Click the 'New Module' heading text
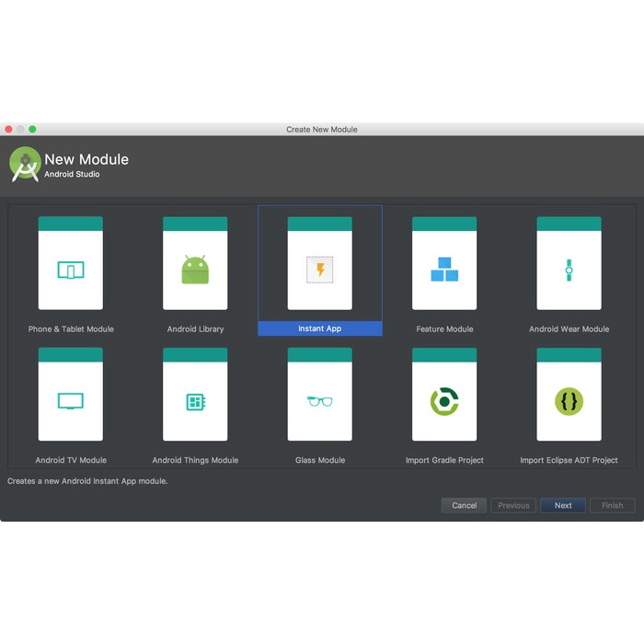Viewport: 644px width, 644px height. pyautogui.click(x=86, y=159)
